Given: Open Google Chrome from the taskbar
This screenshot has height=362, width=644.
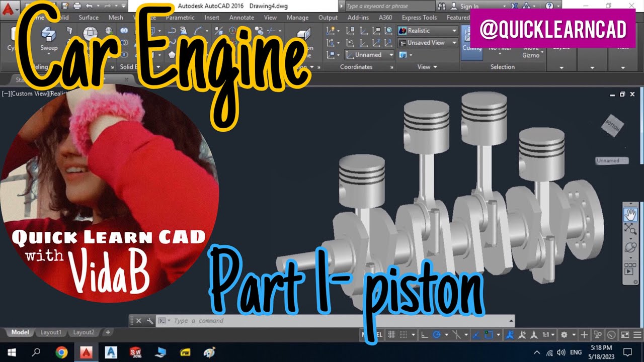Looking at the screenshot, I should (61, 352).
